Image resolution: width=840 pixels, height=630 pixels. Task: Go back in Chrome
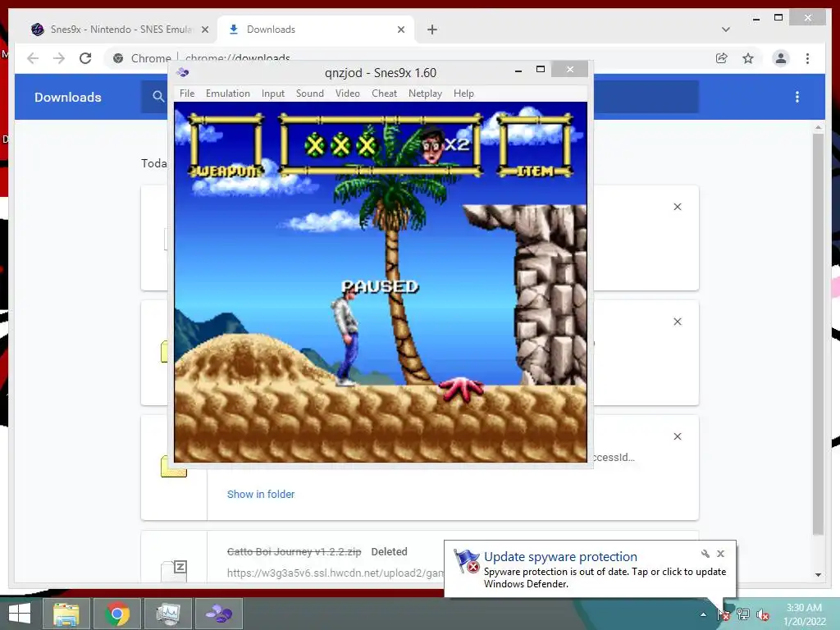33,58
